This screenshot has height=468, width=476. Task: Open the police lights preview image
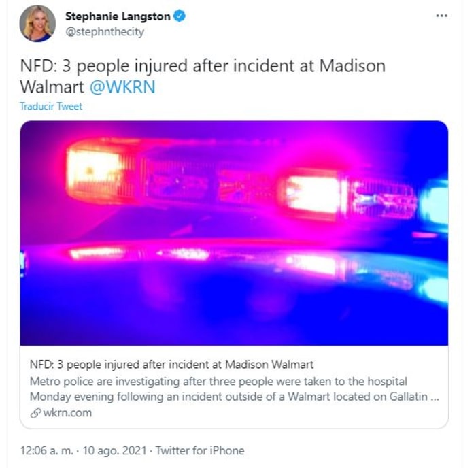click(234, 233)
